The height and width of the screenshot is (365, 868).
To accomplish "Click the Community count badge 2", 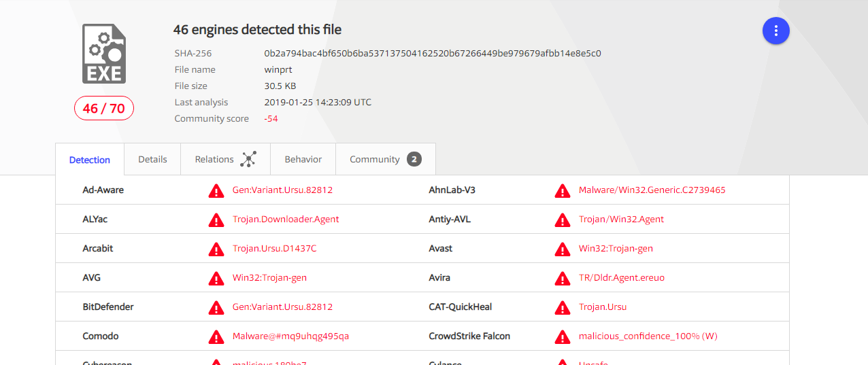I will [x=414, y=159].
